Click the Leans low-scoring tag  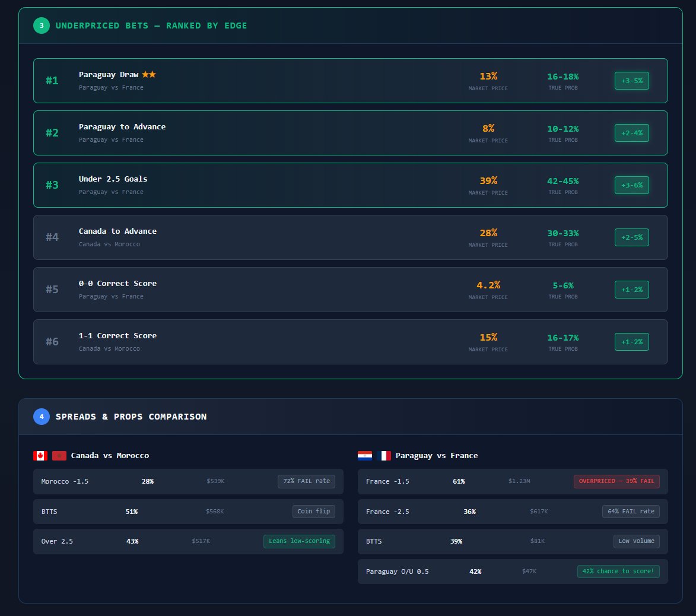(299, 541)
